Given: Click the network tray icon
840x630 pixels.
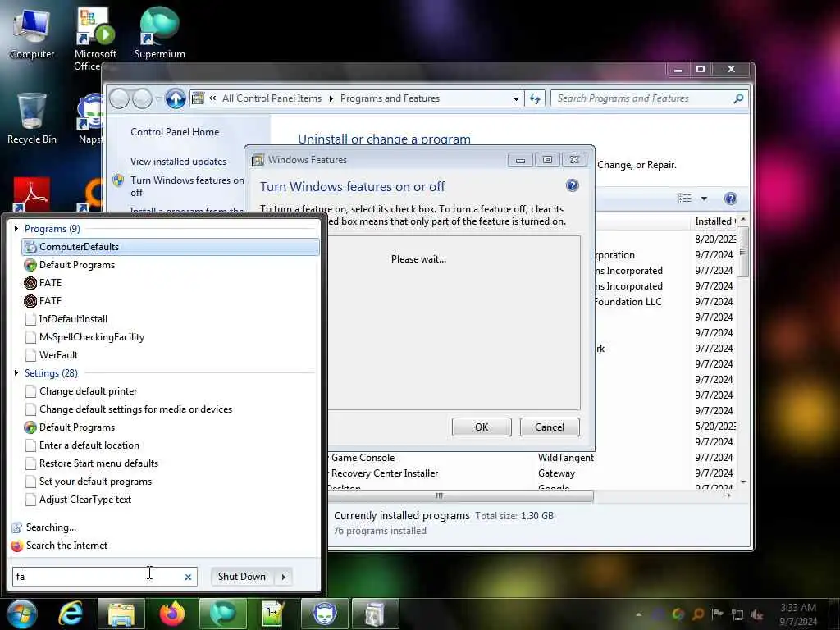Looking at the screenshot, I should point(737,614).
